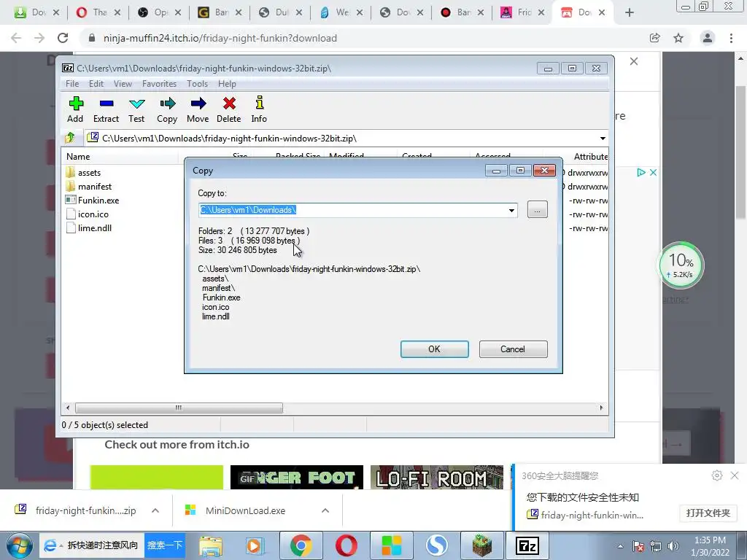
Task: Click the volume icon in system tray
Action: coord(673,546)
